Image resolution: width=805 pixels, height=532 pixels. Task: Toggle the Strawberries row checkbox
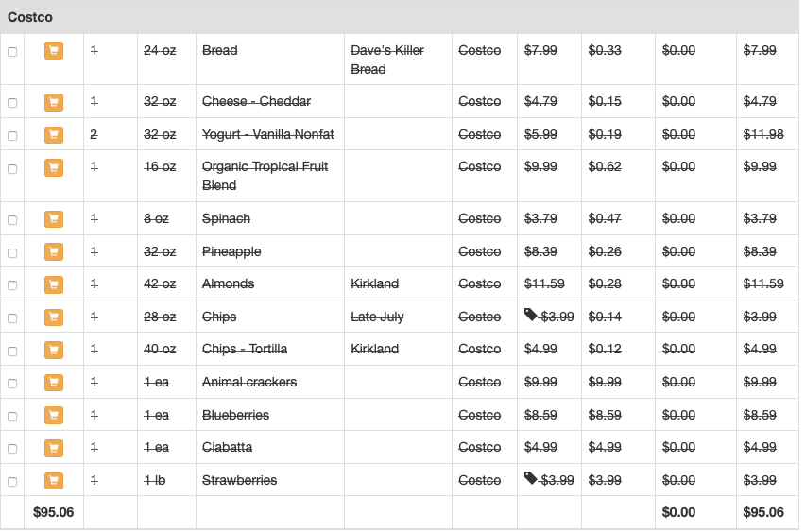12,482
